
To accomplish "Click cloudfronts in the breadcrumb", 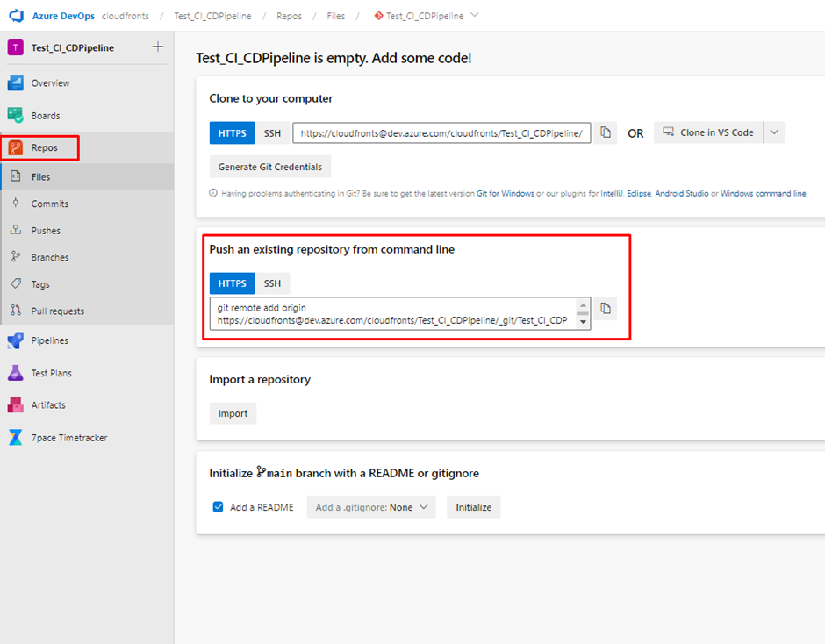I will [x=126, y=16].
